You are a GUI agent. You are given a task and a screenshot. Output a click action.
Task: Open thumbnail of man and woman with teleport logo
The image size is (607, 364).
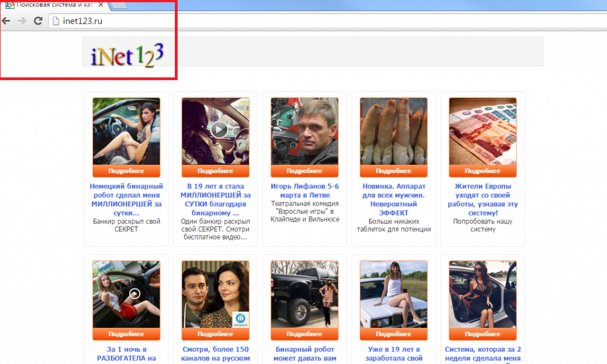tap(215, 294)
